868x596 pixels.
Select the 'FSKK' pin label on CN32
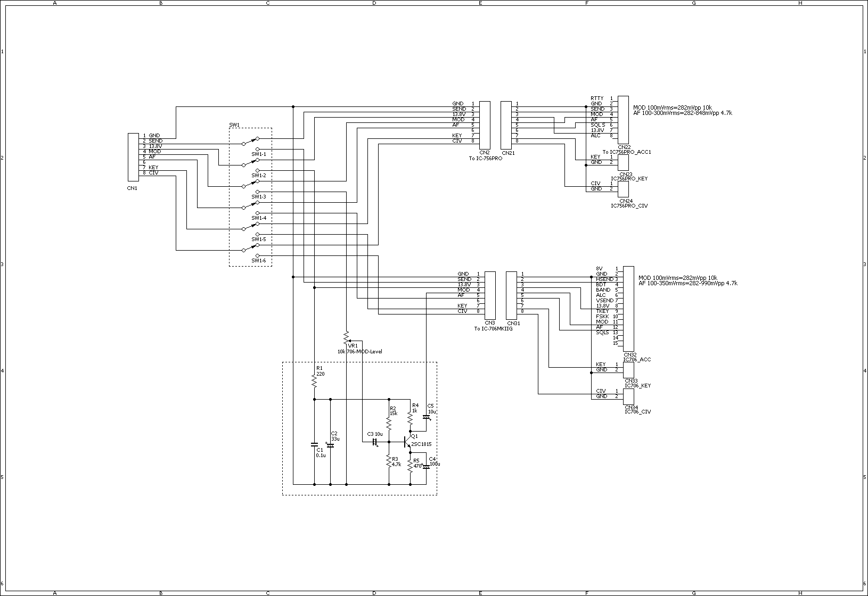602,317
